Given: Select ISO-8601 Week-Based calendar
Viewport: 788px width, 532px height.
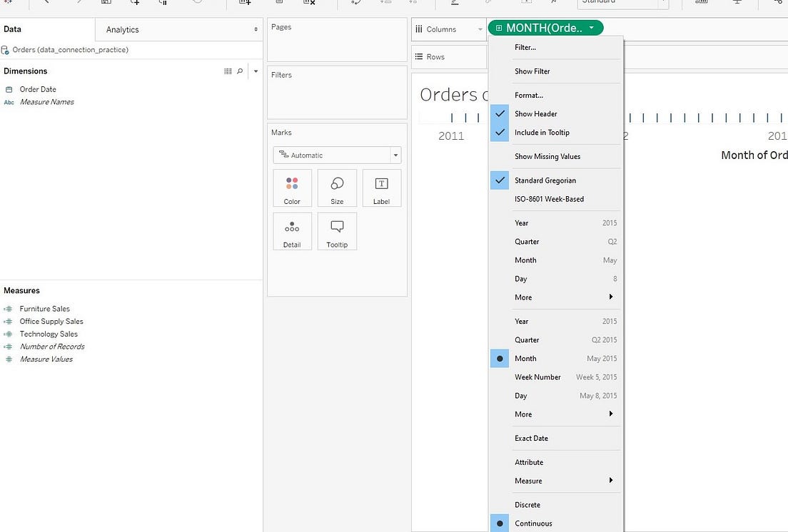Looking at the screenshot, I should [x=556, y=199].
